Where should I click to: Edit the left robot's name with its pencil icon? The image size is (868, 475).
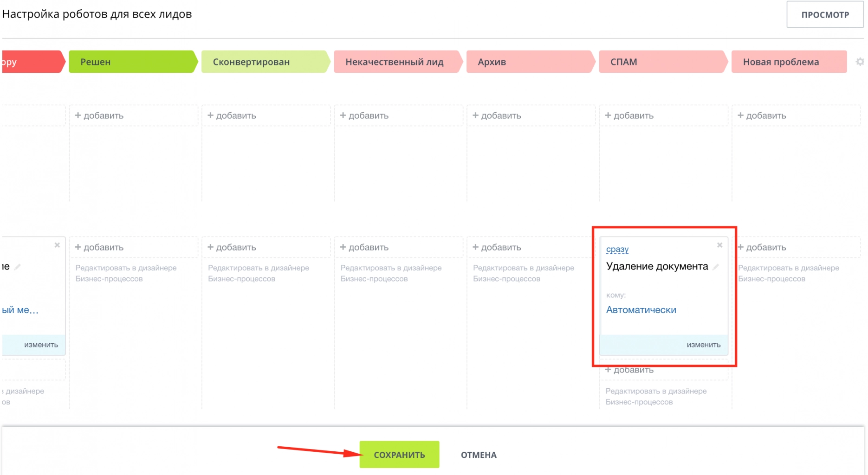tap(18, 267)
